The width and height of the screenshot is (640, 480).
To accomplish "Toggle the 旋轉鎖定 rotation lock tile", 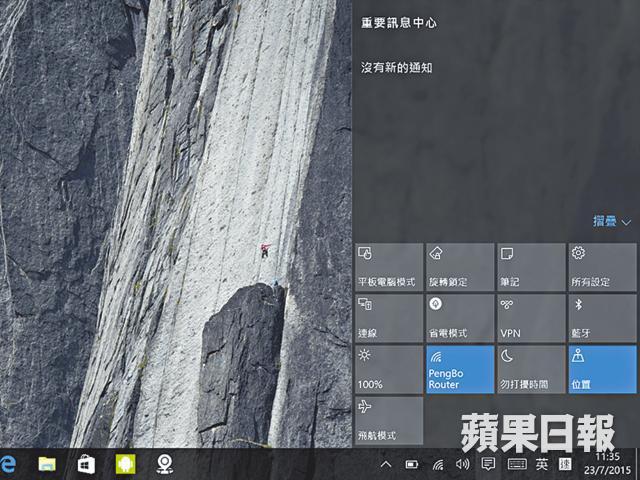I will click(x=460, y=267).
